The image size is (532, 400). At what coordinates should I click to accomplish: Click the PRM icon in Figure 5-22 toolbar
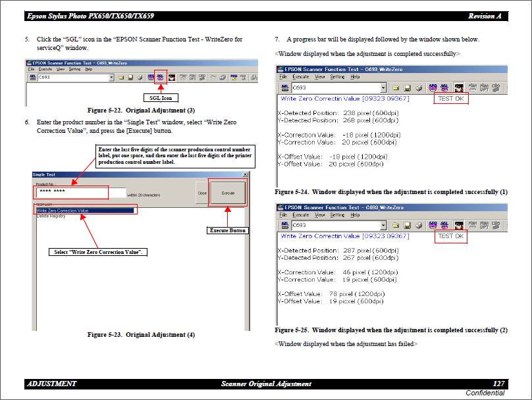[182, 77]
